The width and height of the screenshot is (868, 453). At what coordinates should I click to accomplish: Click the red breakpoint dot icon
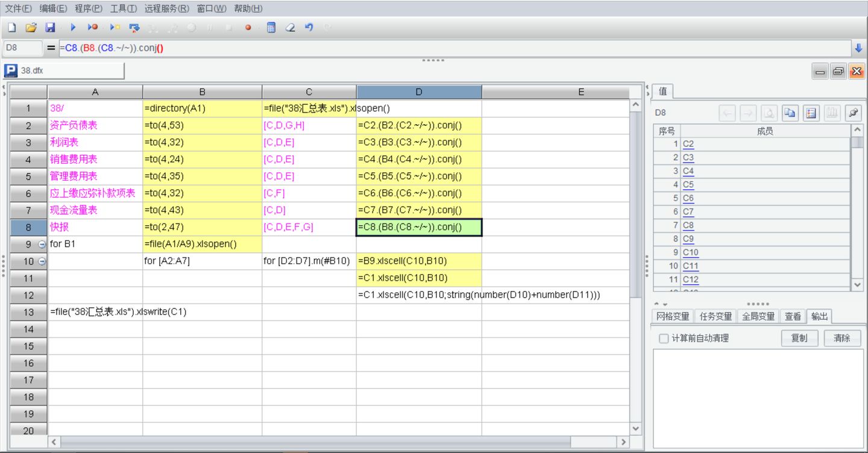[x=248, y=28]
